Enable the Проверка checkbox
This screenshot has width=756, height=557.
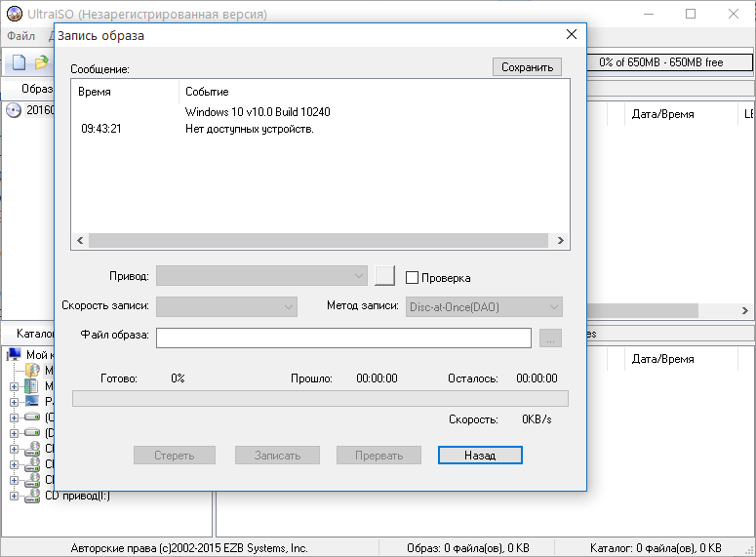[x=412, y=277]
